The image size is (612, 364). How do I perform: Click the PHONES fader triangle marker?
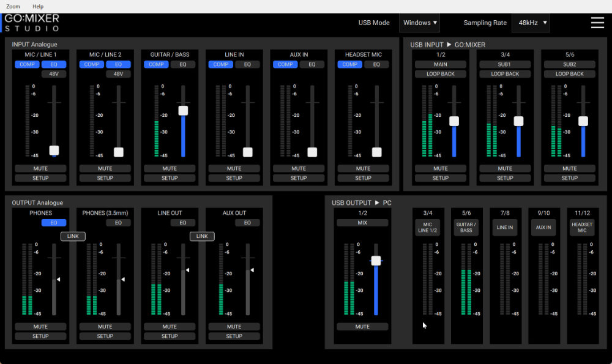pos(58,279)
